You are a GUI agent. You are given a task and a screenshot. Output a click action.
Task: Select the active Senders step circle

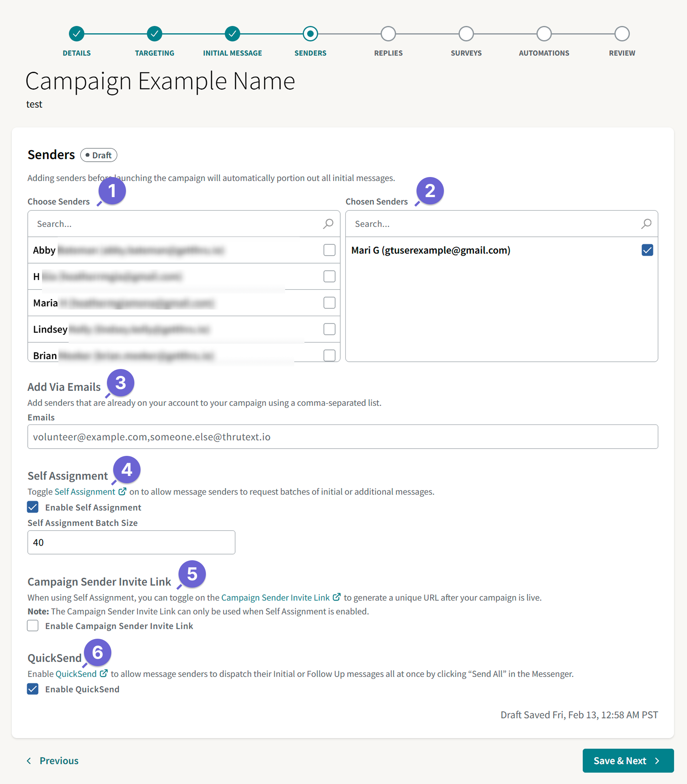pos(311,34)
